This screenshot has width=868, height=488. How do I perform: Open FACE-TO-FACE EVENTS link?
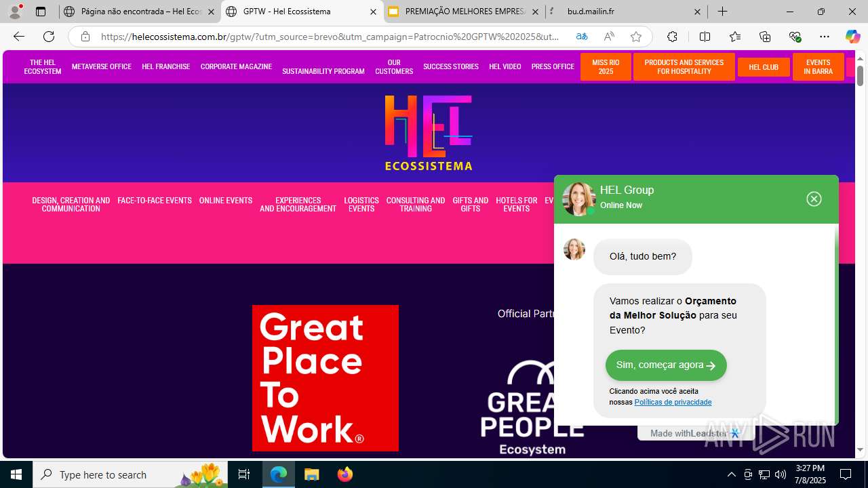click(155, 201)
